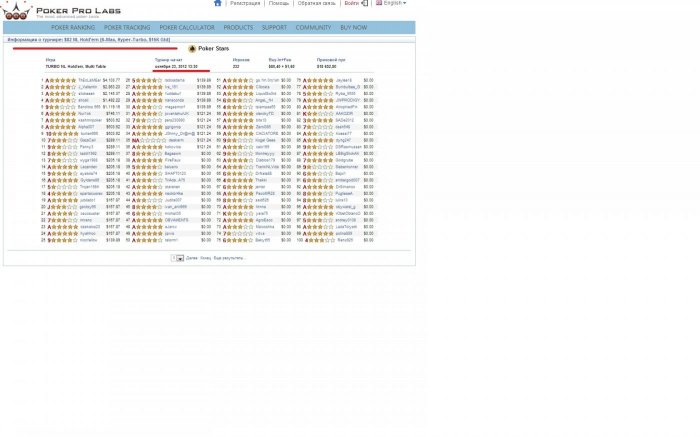Screen dimensions: 700x437
Task: Open the English language dropdown
Action: coord(395,3)
